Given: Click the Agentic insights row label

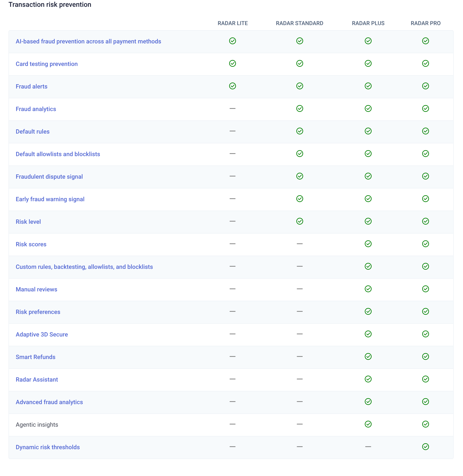Looking at the screenshot, I should tap(37, 425).
